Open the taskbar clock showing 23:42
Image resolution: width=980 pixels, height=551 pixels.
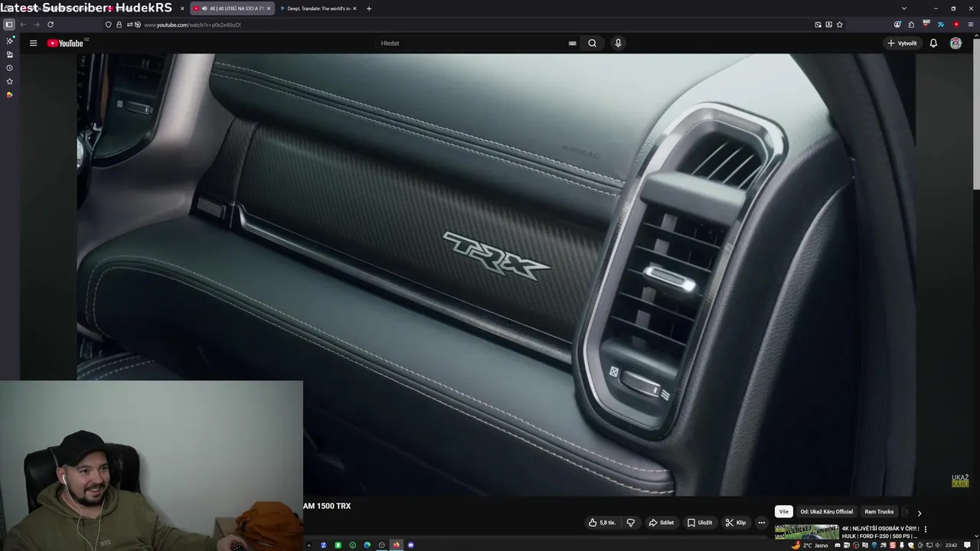pos(951,546)
